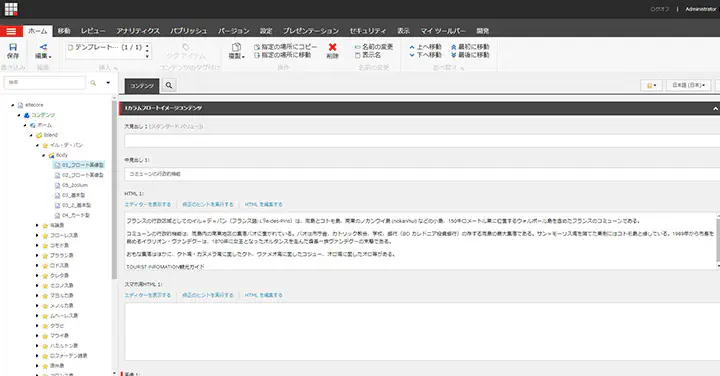Click the Island folder icon in tree
720x376 pixels.
(39, 135)
